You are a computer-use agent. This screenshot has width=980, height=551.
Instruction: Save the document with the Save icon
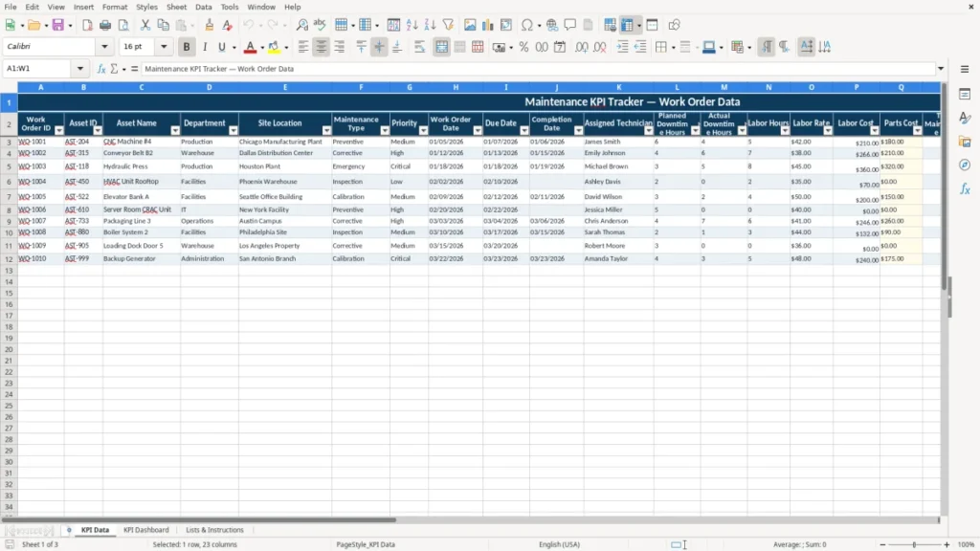click(x=58, y=25)
